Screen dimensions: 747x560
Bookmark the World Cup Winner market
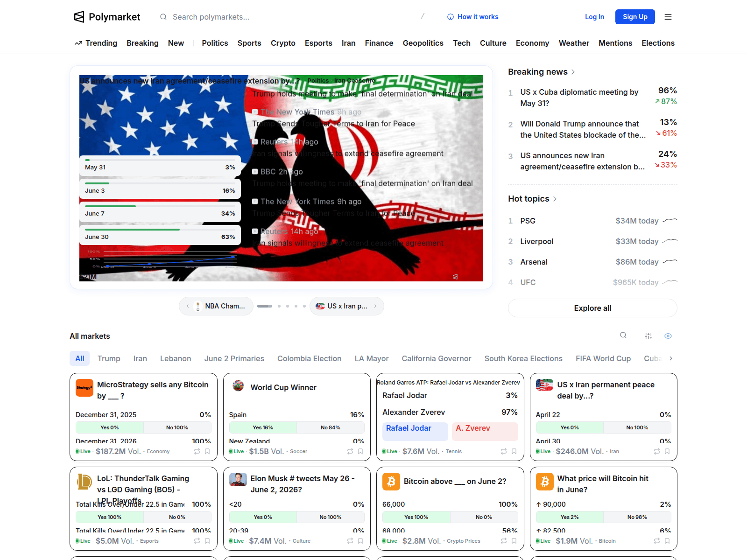pyautogui.click(x=360, y=451)
